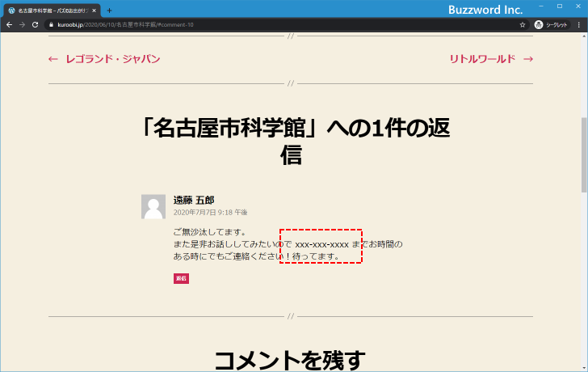The image size is (588, 372).
Task: Open previous post レゴランド・ジャパン
Action: (104, 59)
